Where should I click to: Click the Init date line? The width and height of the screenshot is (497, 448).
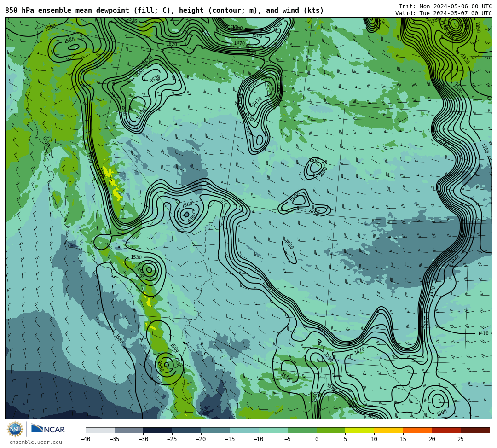(445, 6)
